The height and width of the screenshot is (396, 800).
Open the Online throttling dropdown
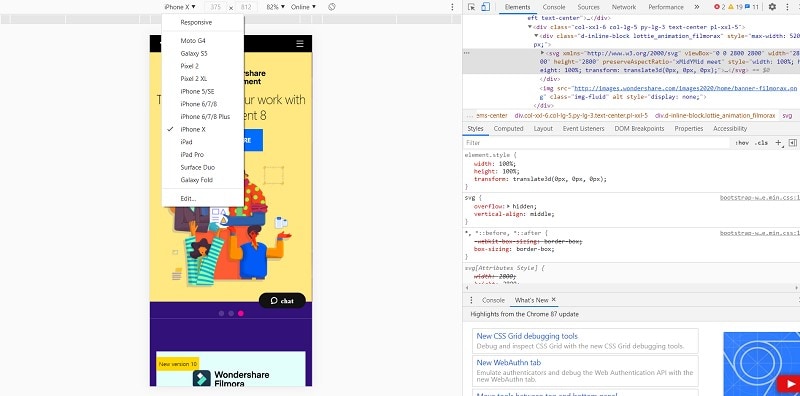303,7
